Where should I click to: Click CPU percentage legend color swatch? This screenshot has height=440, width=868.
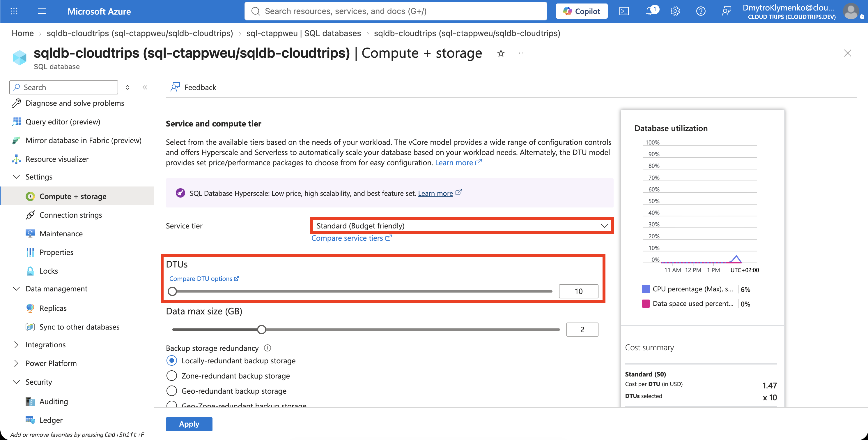[x=646, y=289]
